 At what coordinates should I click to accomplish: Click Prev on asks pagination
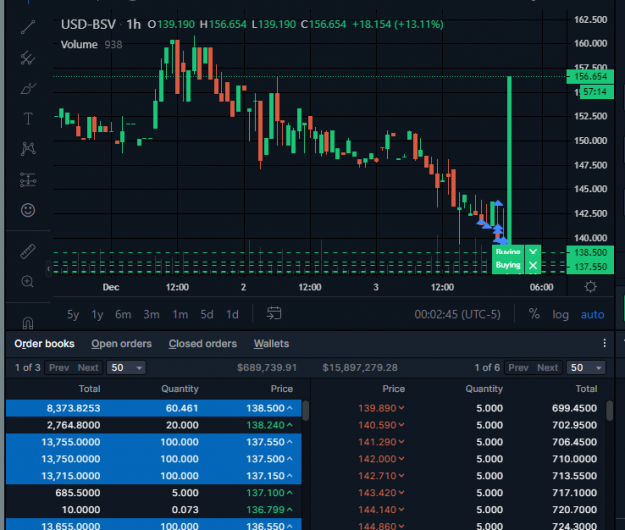point(518,367)
